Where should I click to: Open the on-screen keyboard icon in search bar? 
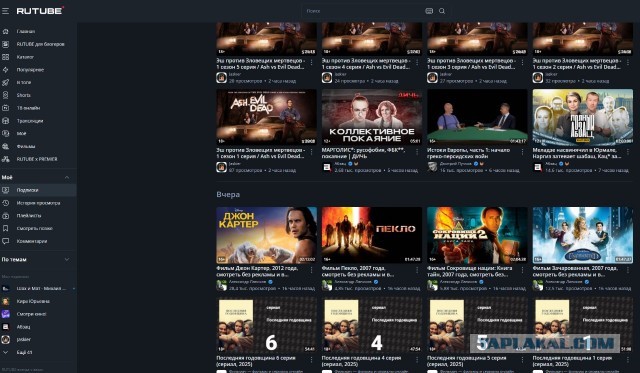point(429,11)
